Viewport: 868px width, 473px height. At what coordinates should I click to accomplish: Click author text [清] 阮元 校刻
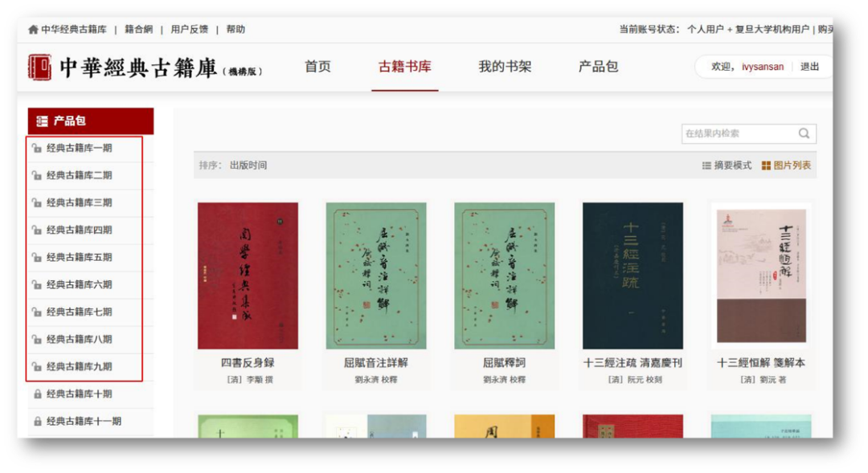tap(635, 380)
